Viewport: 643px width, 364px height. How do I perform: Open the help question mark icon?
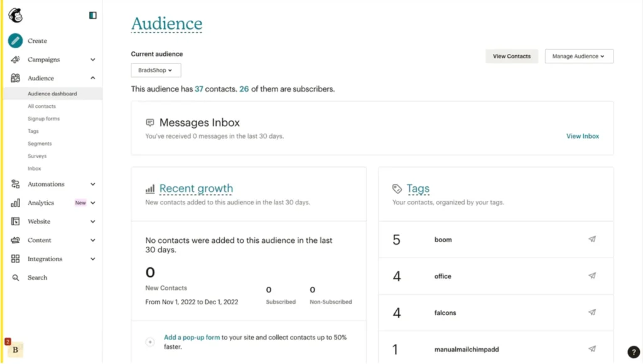[x=633, y=352]
